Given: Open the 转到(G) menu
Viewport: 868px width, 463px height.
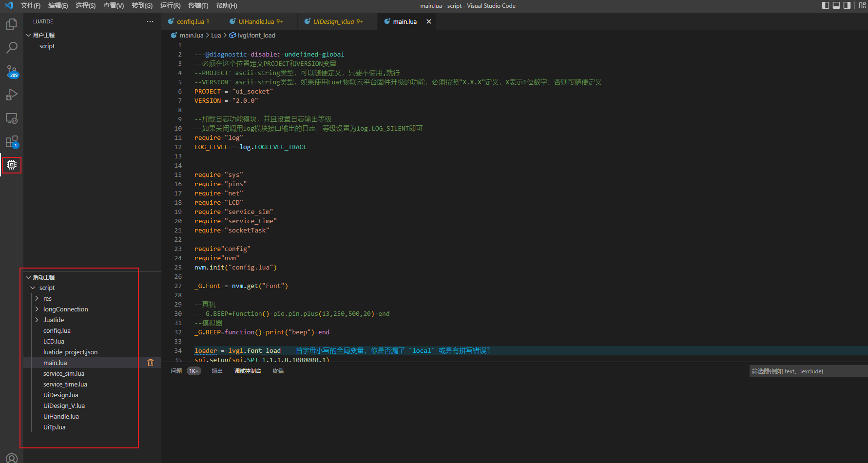Looking at the screenshot, I should coord(142,5).
